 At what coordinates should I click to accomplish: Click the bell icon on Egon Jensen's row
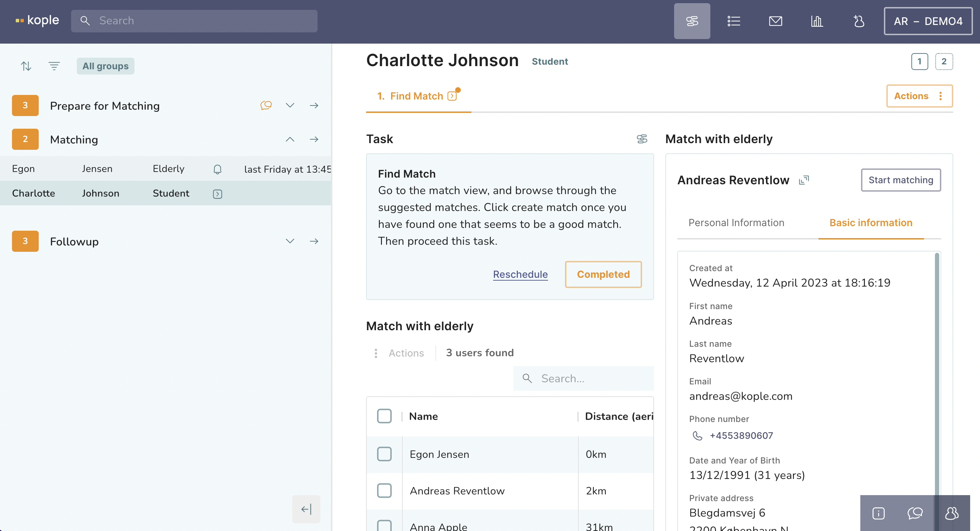click(218, 169)
